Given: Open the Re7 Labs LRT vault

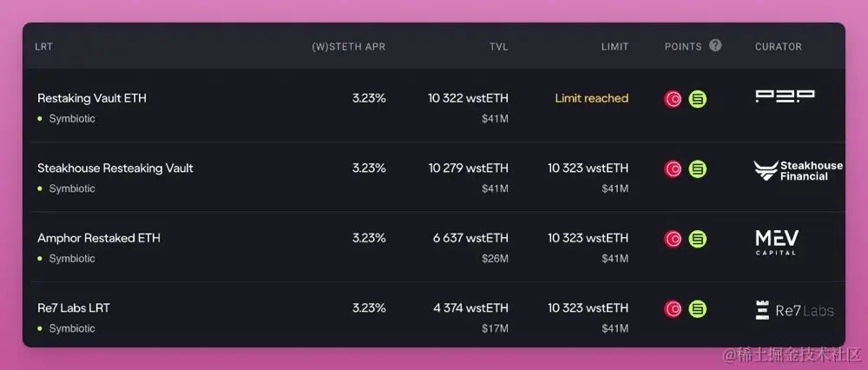Looking at the screenshot, I should pos(74,307).
